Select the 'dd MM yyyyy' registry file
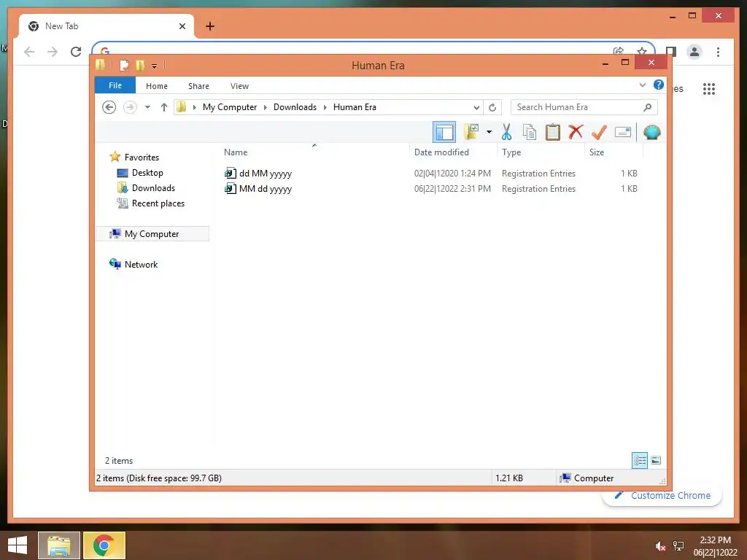Image resolution: width=747 pixels, height=560 pixels. (x=258, y=174)
